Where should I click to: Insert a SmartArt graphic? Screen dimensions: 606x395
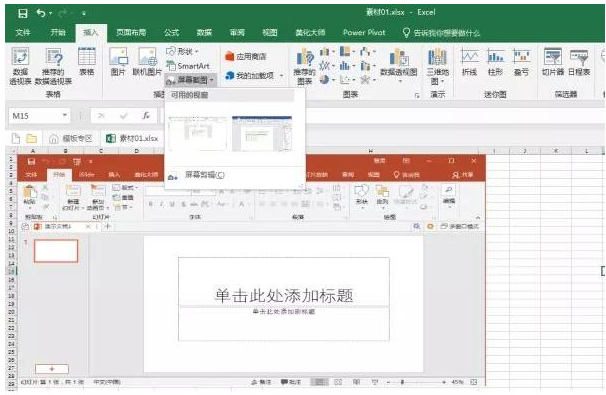click(x=188, y=66)
